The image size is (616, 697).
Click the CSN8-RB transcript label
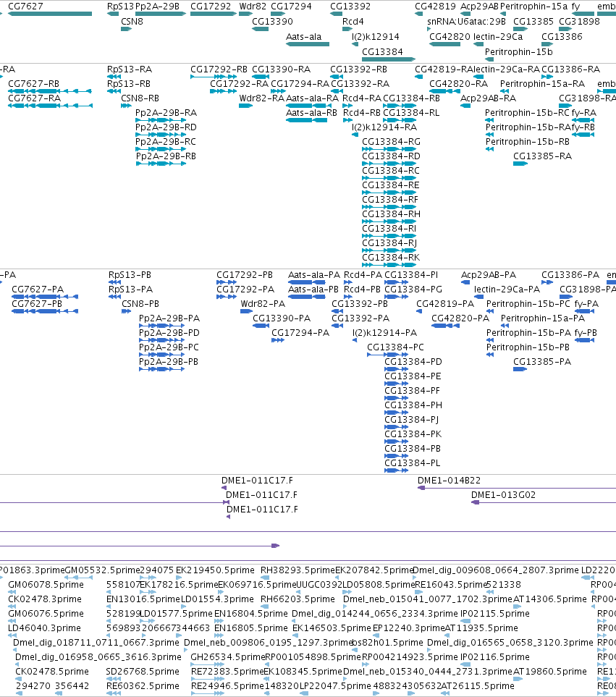click(x=140, y=98)
